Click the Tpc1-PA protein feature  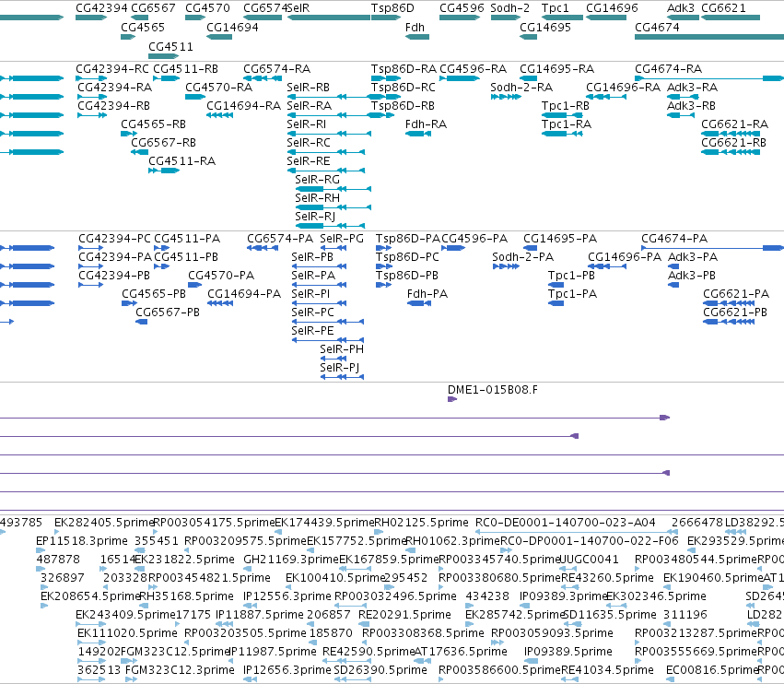click(556, 303)
